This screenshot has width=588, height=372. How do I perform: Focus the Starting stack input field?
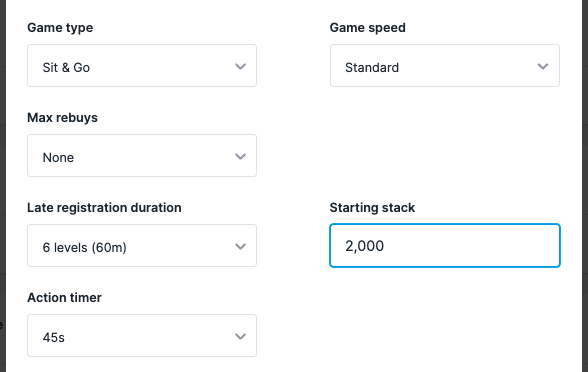(x=445, y=246)
